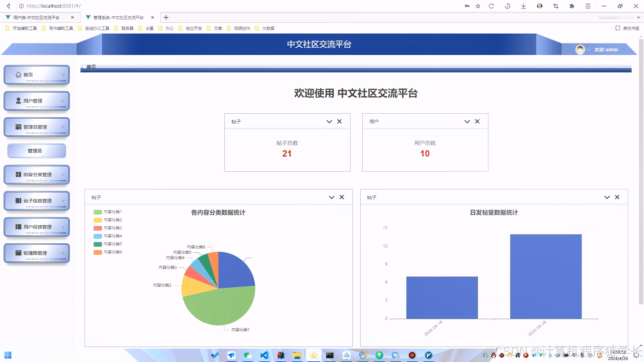644x362 pixels.
Task: Click the admin avatar in the header
Action: pyautogui.click(x=580, y=49)
